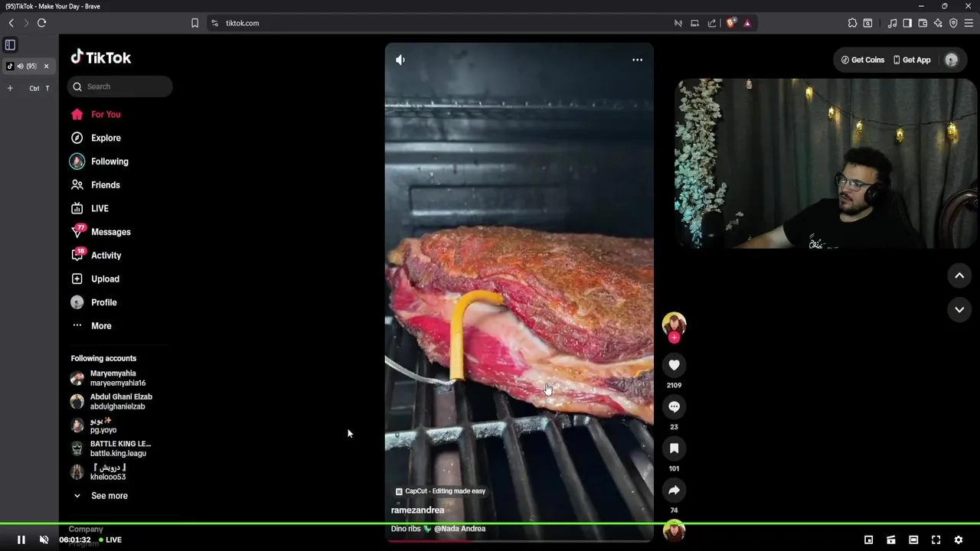Open the comments bubble icon
980x551 pixels.
pyautogui.click(x=674, y=407)
